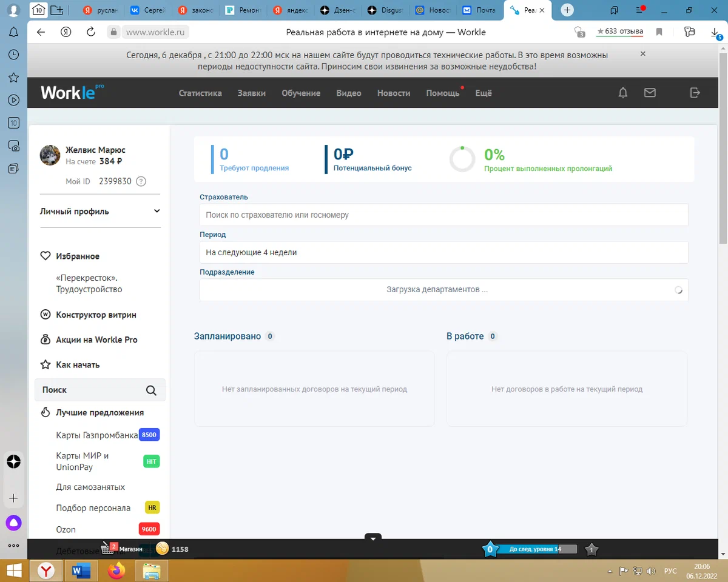728x582 pixels.
Task: Open Карты МИР и UnionPay offer
Action: tap(83, 461)
